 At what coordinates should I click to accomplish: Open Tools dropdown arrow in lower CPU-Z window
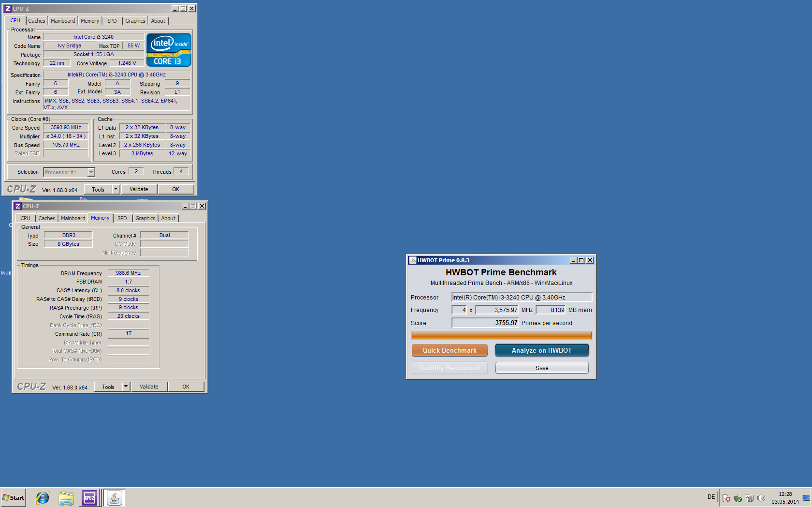coord(126,387)
